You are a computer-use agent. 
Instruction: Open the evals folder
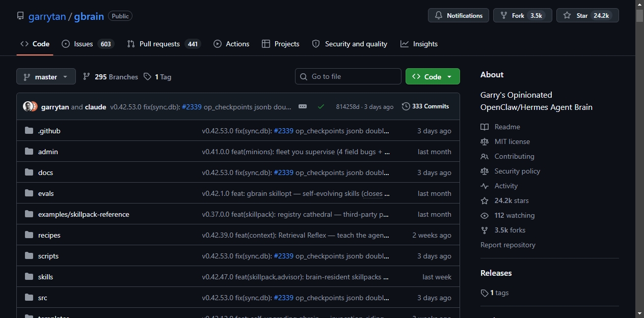click(46, 193)
